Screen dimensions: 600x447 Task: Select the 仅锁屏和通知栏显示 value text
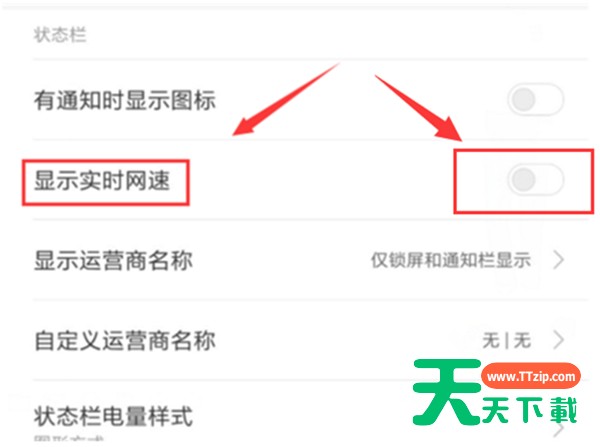[451, 260]
